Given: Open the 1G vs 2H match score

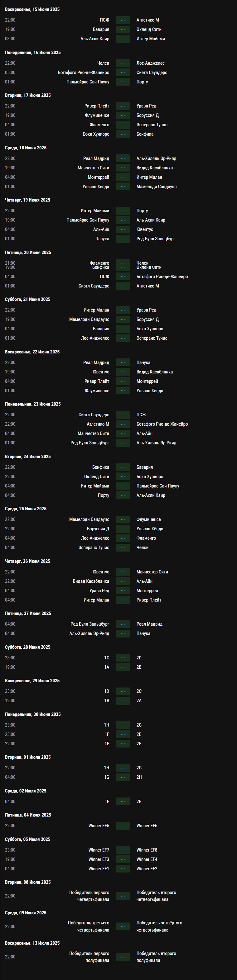Looking at the screenshot, I should click(x=123, y=777).
